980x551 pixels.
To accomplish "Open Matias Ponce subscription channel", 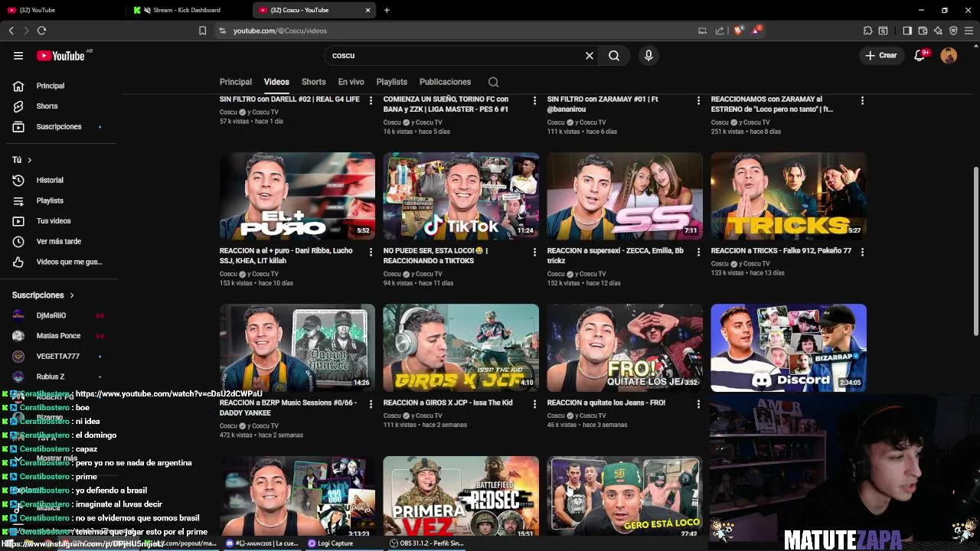I will [58, 336].
